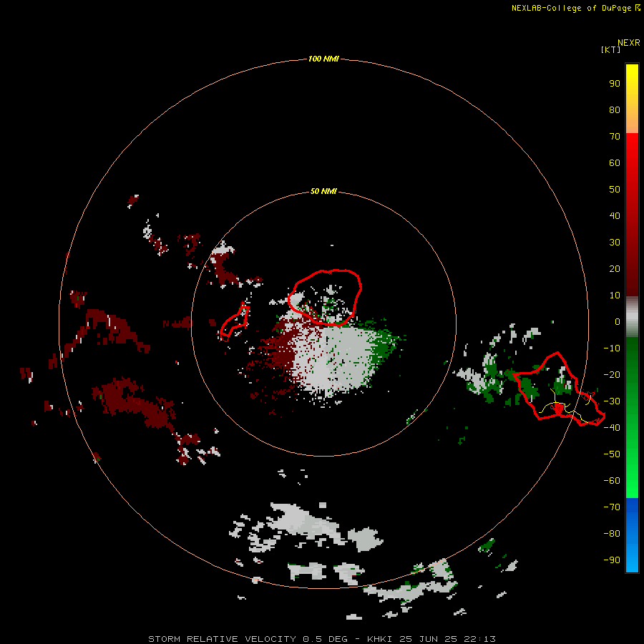Screen dimensions: 644x644
Task: Click the -10 value on velocity scale
Action: 612,348
